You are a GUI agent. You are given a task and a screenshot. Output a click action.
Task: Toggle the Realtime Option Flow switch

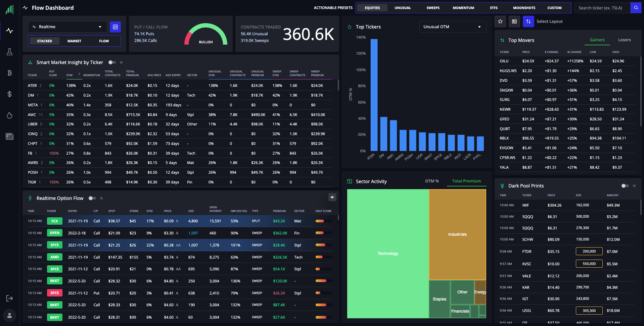92,198
